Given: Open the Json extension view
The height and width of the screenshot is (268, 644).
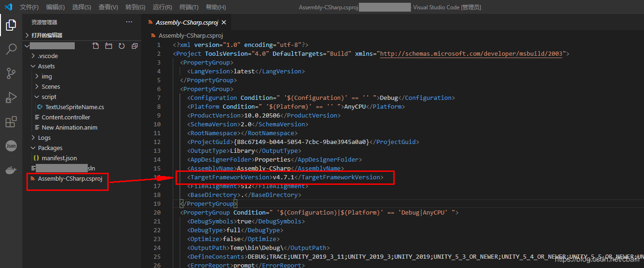Looking at the screenshot, I should [11, 146].
